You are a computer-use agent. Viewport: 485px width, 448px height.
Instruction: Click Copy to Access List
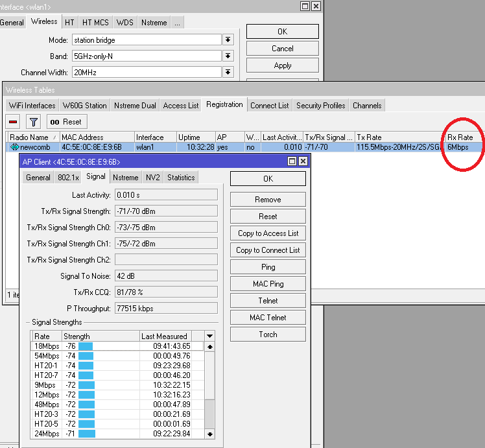pos(268,233)
